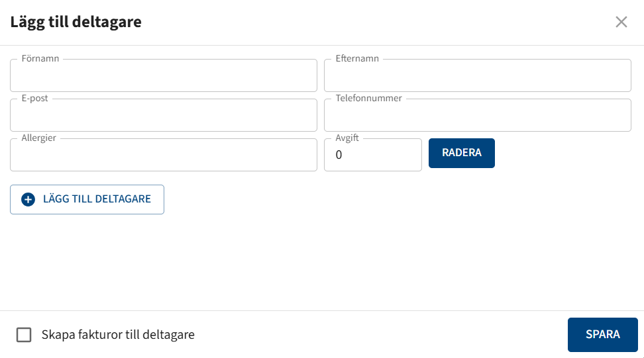Close the Lägg till deltagare dialog
This screenshot has height=358, width=644.
(x=621, y=22)
